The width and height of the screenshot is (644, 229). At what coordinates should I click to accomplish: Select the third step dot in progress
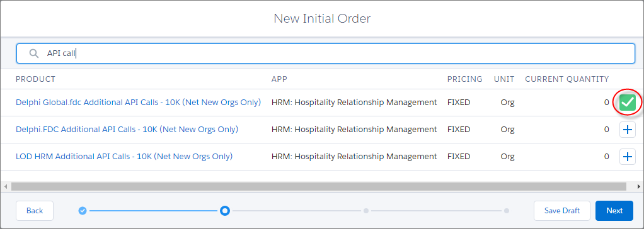pyautogui.click(x=366, y=211)
